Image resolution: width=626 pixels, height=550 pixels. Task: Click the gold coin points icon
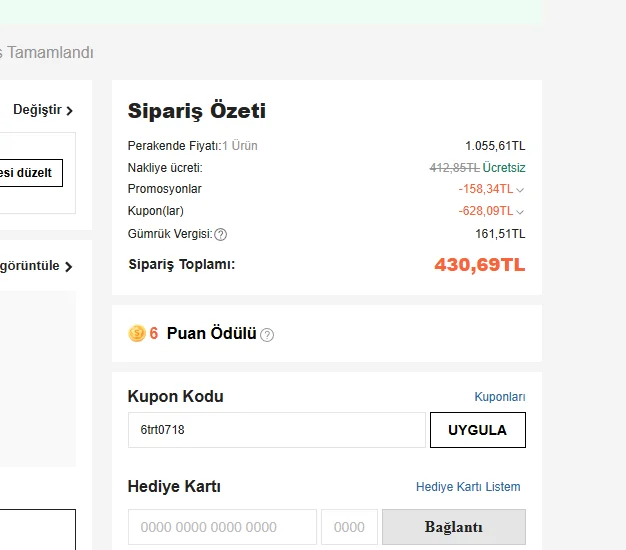137,333
